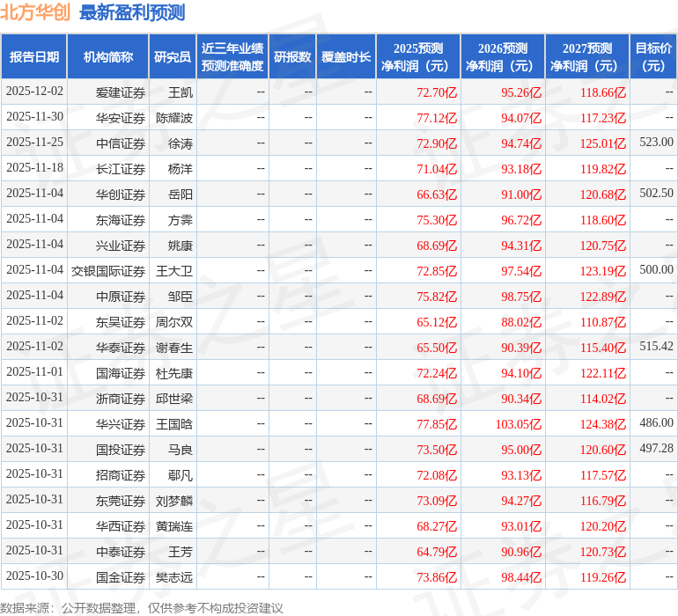The height and width of the screenshot is (616, 678).
Task: Select the 国金证券 row institution name
Action: click(x=120, y=577)
